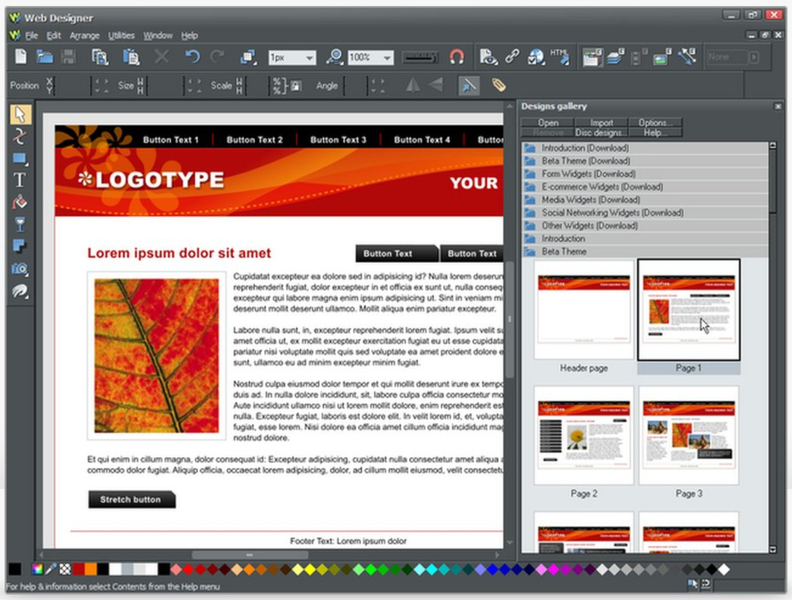Image resolution: width=792 pixels, height=600 pixels.
Task: Pick the orange color swatch in the color line
Action: [x=91, y=569]
